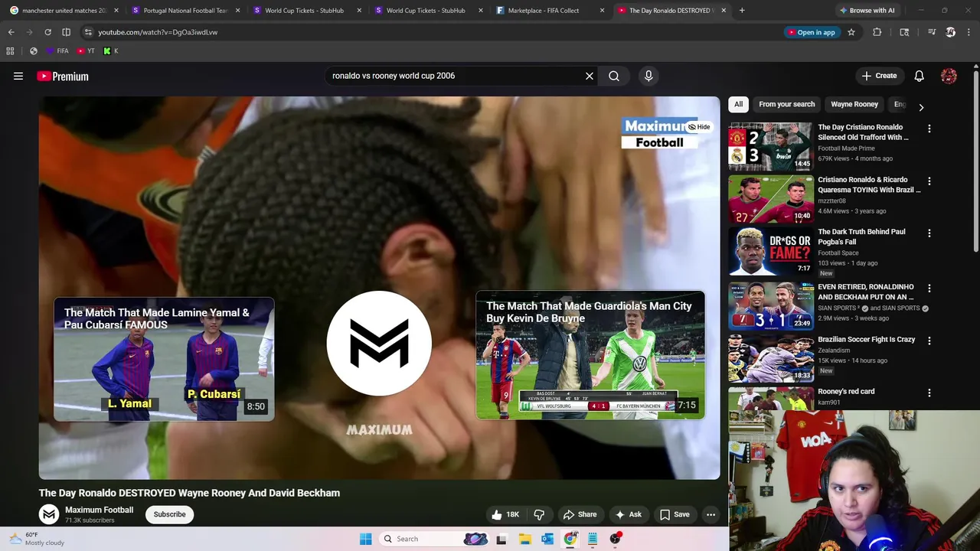980x551 pixels.
Task: Go to YouTube Premium home logo
Action: (x=63, y=76)
